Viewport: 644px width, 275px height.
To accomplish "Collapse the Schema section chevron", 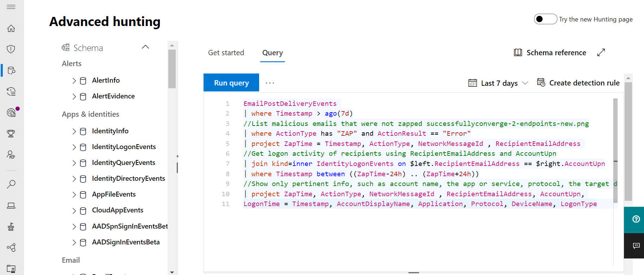I will (x=145, y=47).
